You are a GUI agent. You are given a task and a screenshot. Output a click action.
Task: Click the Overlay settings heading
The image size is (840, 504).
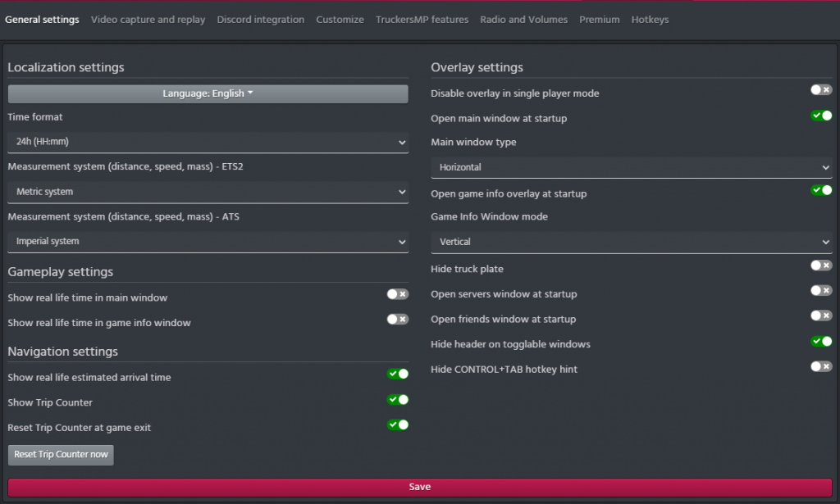coord(477,67)
